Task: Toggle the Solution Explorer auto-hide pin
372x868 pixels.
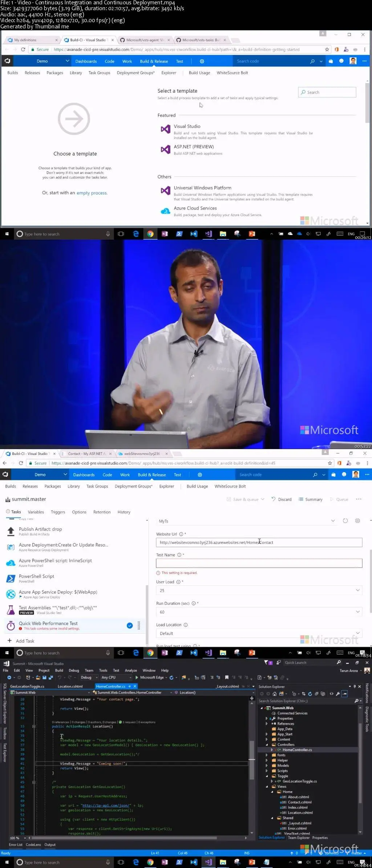Action: (355, 687)
